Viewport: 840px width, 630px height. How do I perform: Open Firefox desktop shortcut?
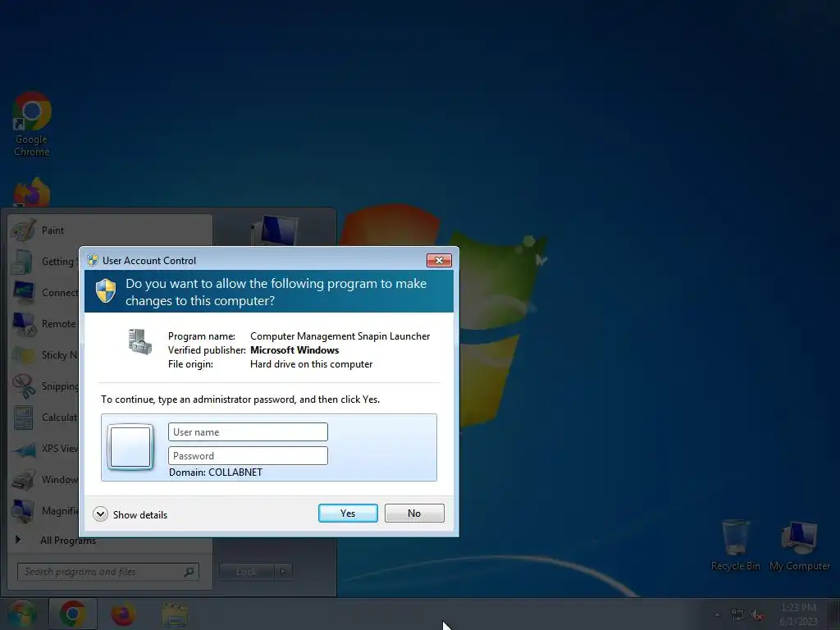click(x=32, y=192)
